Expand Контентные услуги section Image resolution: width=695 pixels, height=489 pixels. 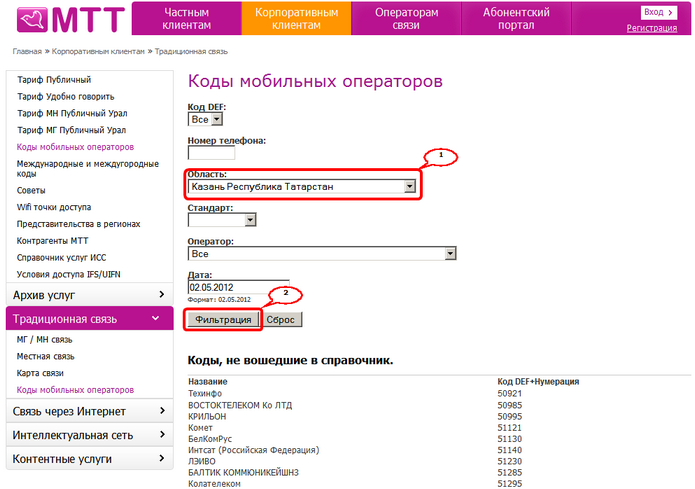pyautogui.click(x=89, y=458)
